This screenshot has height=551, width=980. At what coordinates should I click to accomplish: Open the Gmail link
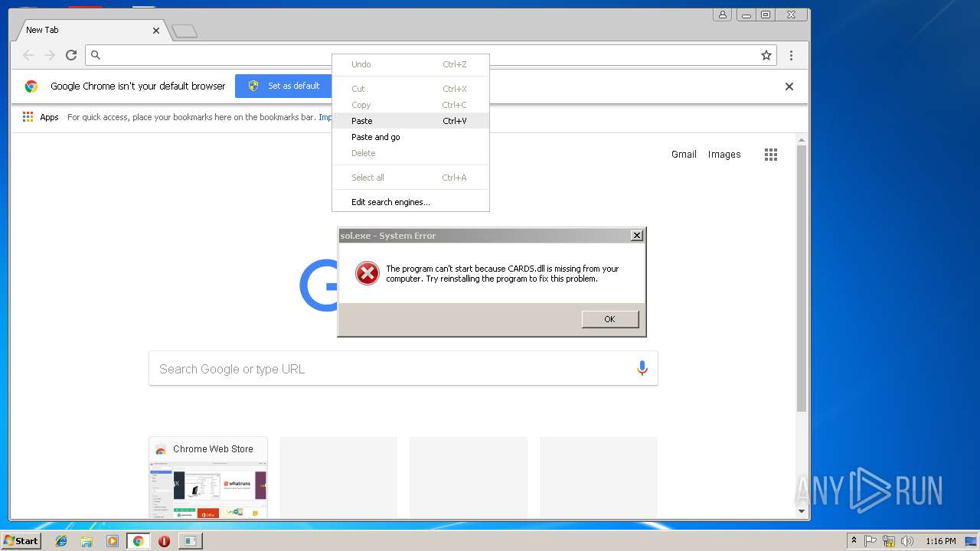tap(684, 155)
